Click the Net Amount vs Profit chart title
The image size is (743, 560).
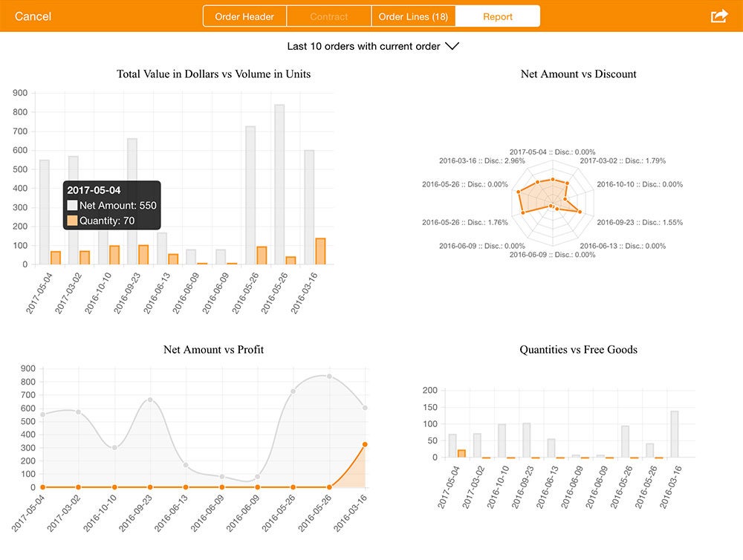tap(213, 349)
